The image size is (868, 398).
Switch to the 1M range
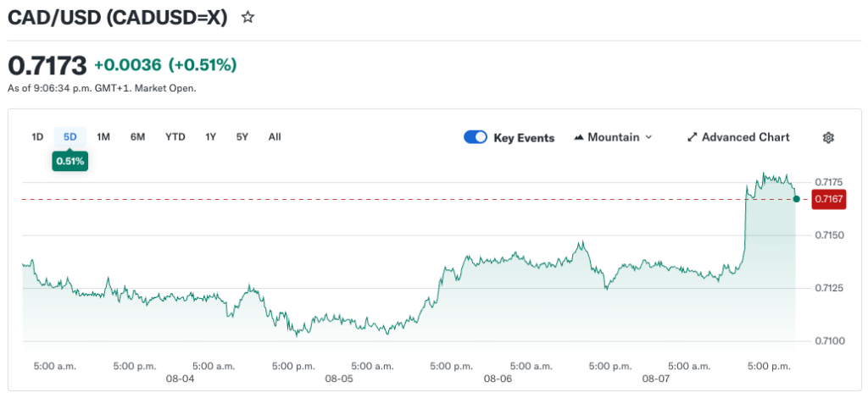pyautogui.click(x=103, y=137)
